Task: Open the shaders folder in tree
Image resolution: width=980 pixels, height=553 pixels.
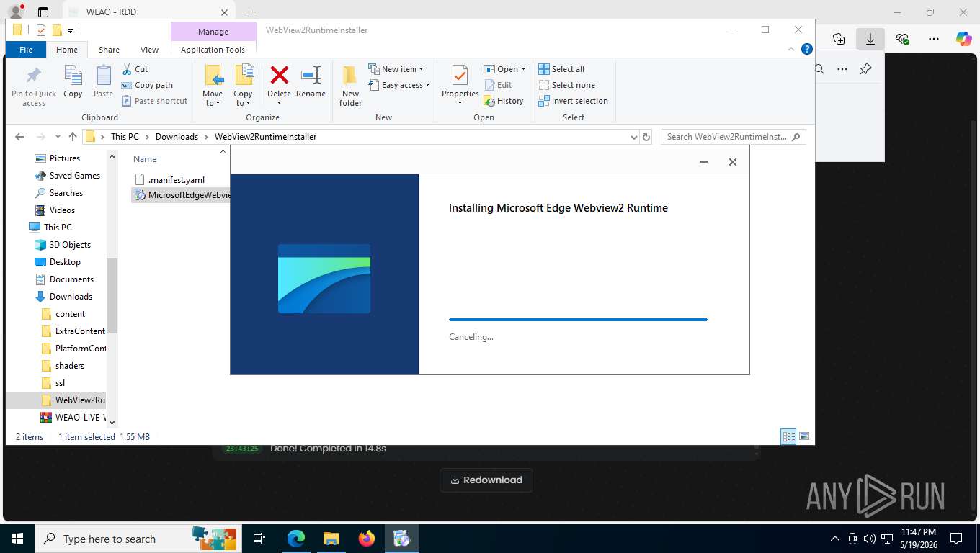Action: point(70,366)
